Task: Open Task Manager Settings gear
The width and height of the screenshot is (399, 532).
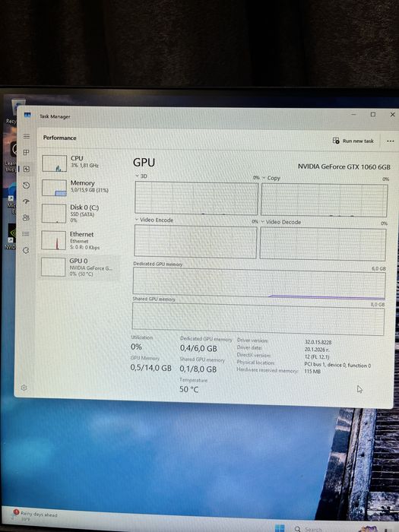Action: click(24, 388)
